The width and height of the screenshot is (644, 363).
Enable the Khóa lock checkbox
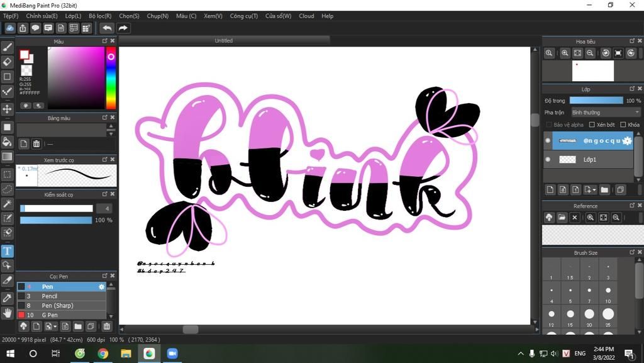(x=623, y=125)
